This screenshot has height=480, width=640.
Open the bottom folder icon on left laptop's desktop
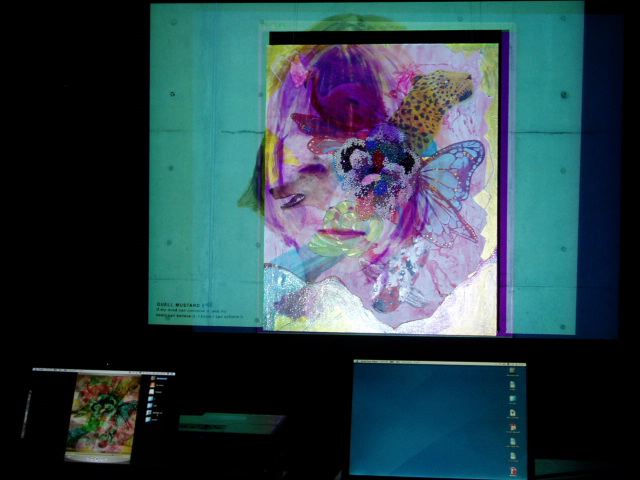point(149,419)
